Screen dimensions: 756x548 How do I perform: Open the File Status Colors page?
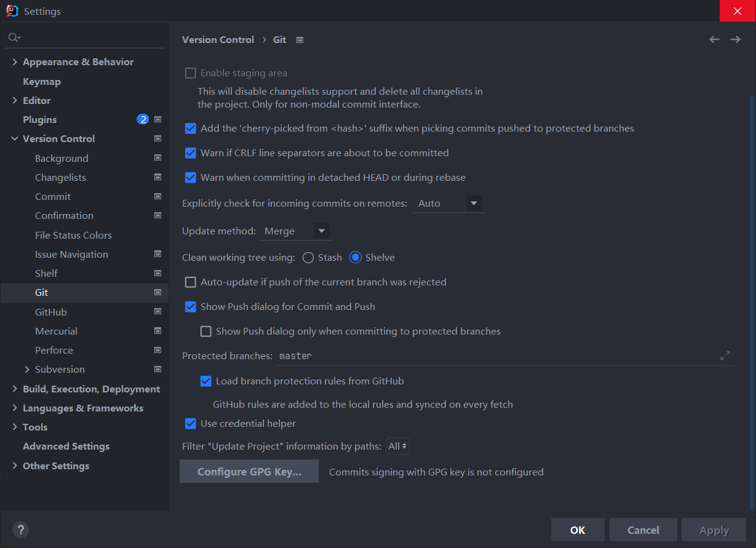tap(73, 235)
